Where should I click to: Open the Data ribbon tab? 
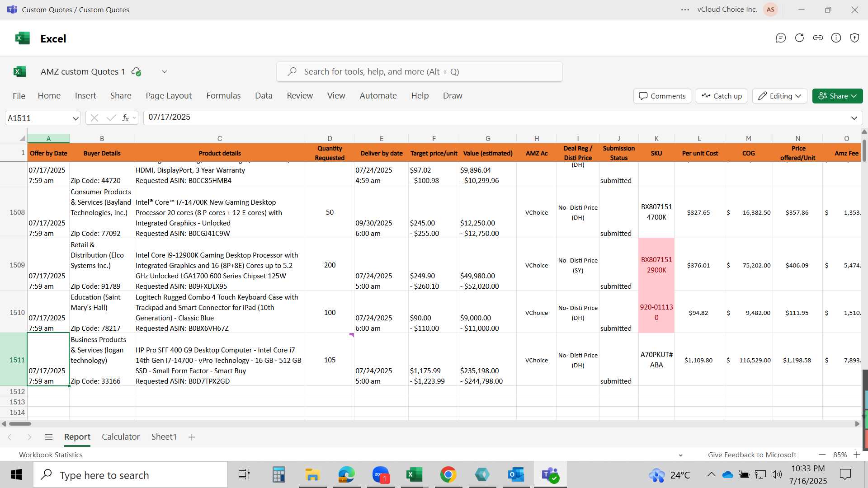[264, 96]
